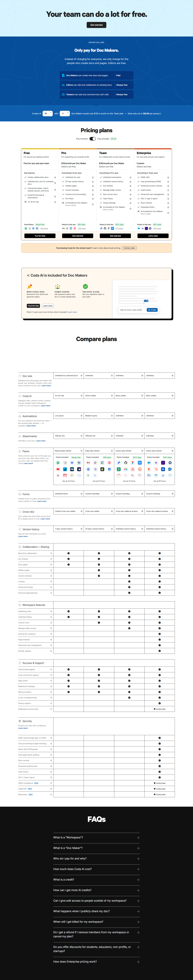Click the Salesforce icon in the Enterprise Packs compare cell
This screenshot has height=980, width=193.
click(x=149, y=463)
